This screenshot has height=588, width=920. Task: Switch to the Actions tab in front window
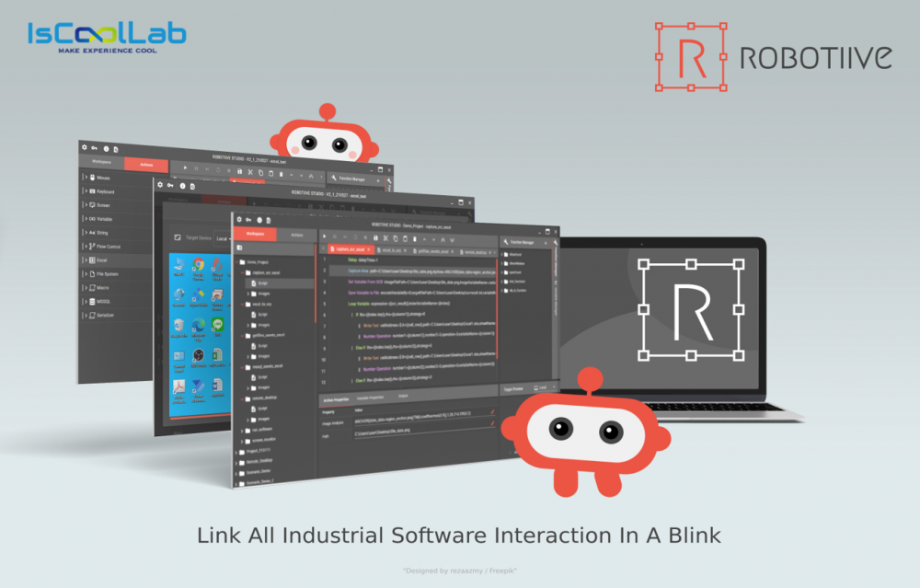pos(296,235)
